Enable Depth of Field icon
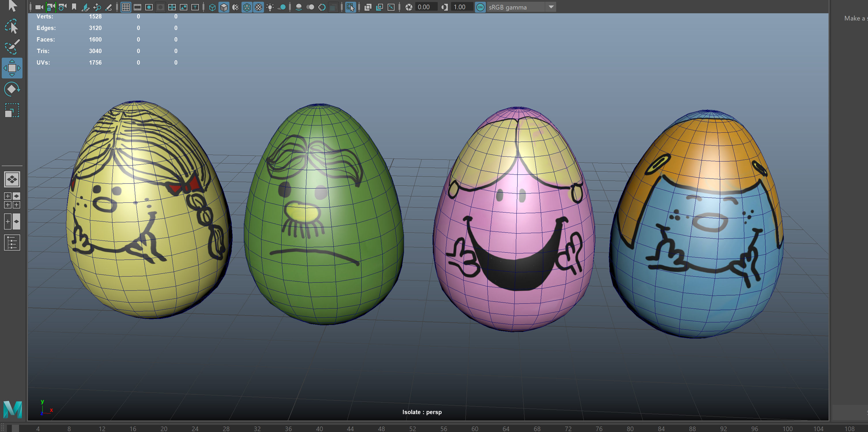 click(x=333, y=7)
